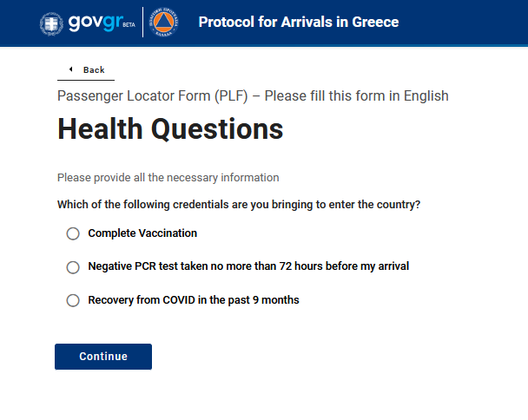
Task: Click the small left arrow beside Back
Action: tap(70, 69)
